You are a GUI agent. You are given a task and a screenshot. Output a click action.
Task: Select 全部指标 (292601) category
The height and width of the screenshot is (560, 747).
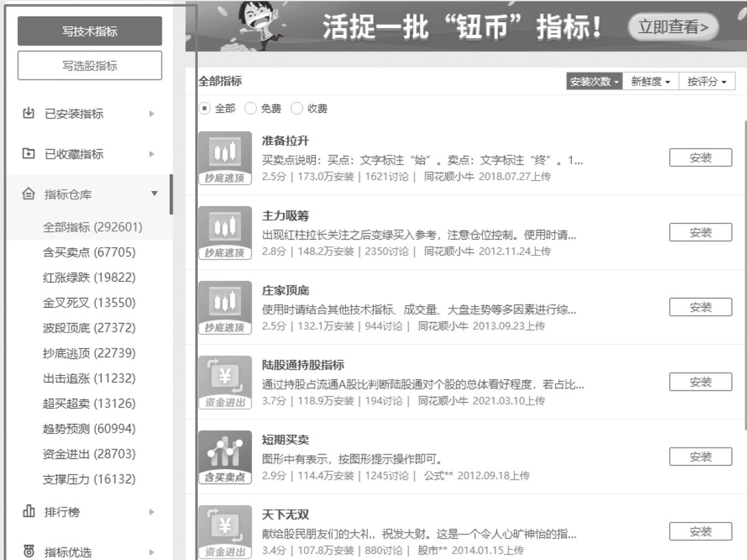[93, 227]
